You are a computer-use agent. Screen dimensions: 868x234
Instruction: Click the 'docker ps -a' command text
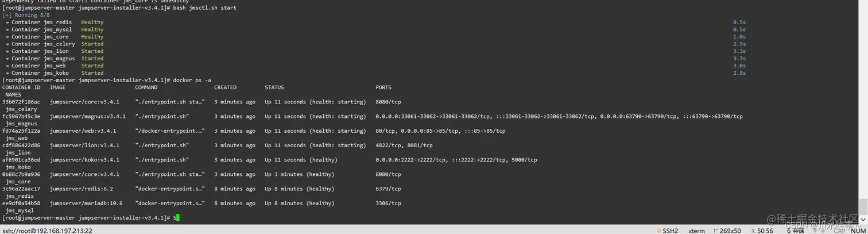click(192, 80)
